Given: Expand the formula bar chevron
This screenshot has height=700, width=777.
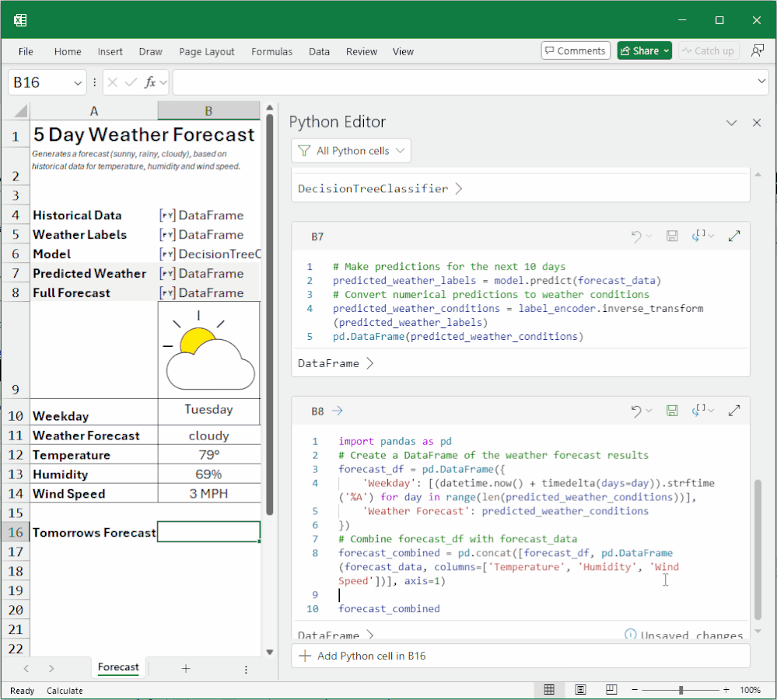Looking at the screenshot, I should click(x=761, y=81).
